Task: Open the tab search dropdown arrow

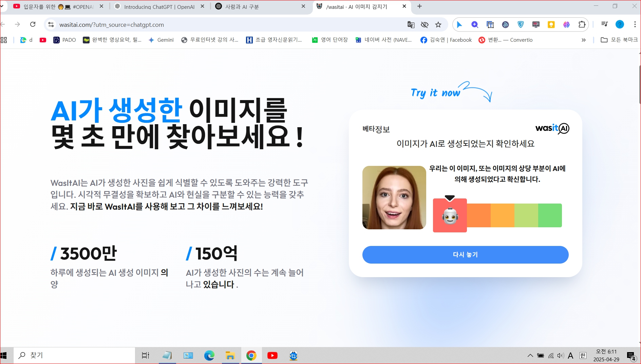Action: (2, 6)
